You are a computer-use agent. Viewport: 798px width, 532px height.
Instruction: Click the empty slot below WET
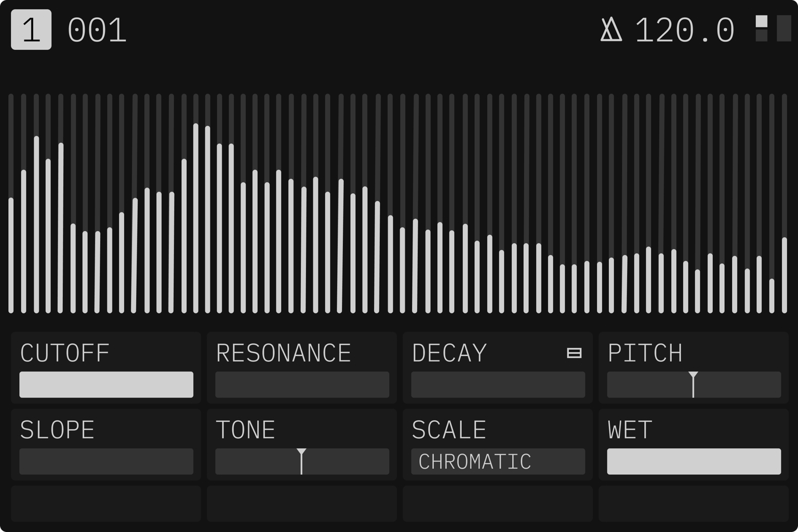(x=694, y=504)
